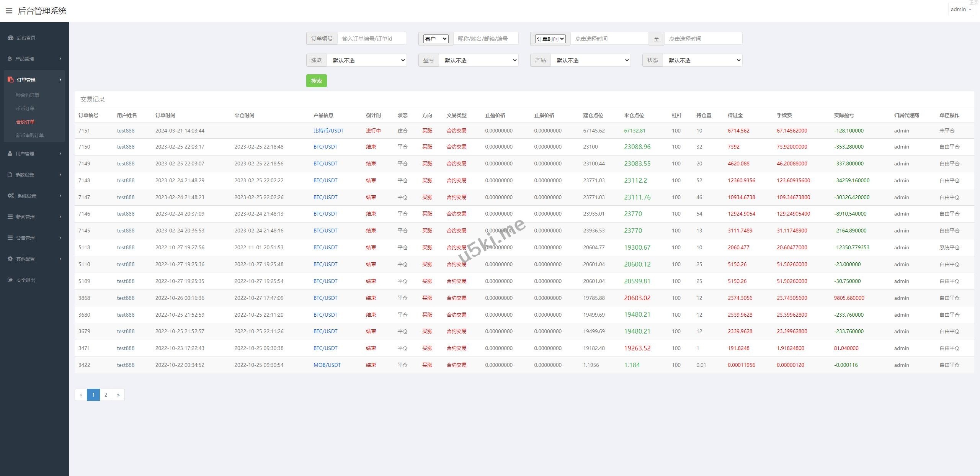980x476 pixels.
Task: Open 秒合约订单 submenu item
Action: coord(28,95)
